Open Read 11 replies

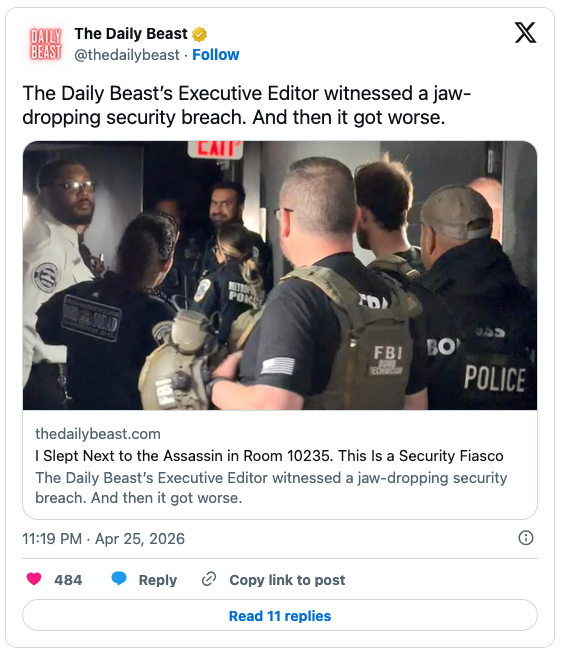click(280, 615)
